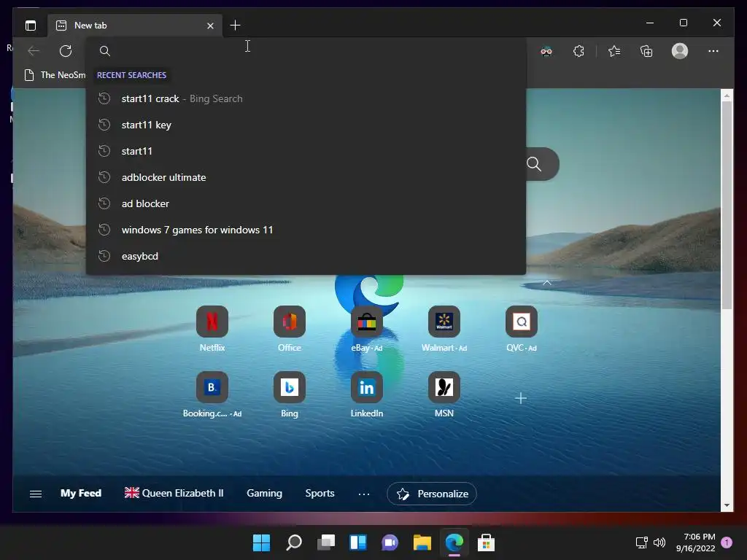The width and height of the screenshot is (747, 560).
Task: Open the Netflix quick link
Action: [212, 329]
